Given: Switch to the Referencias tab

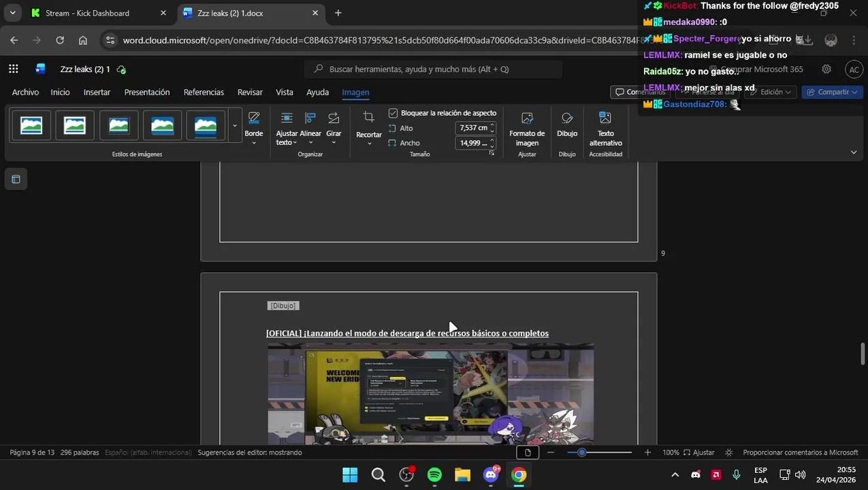Looking at the screenshot, I should tap(204, 92).
